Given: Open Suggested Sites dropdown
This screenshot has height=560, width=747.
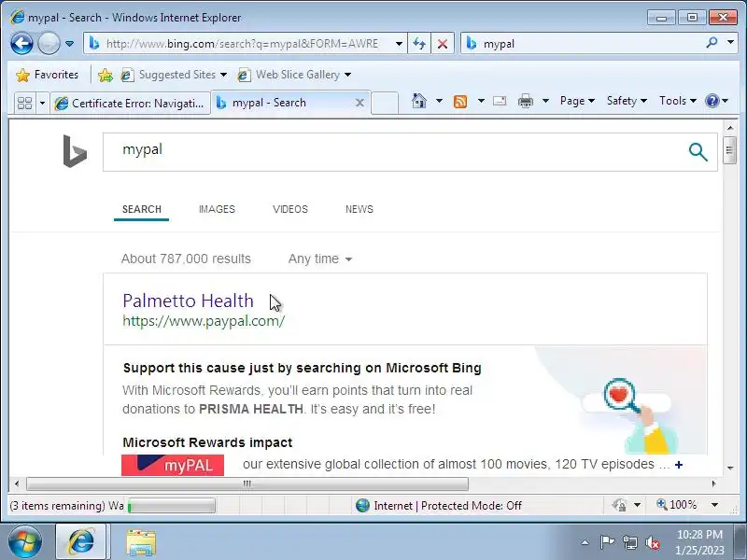Looking at the screenshot, I should coord(174,75).
